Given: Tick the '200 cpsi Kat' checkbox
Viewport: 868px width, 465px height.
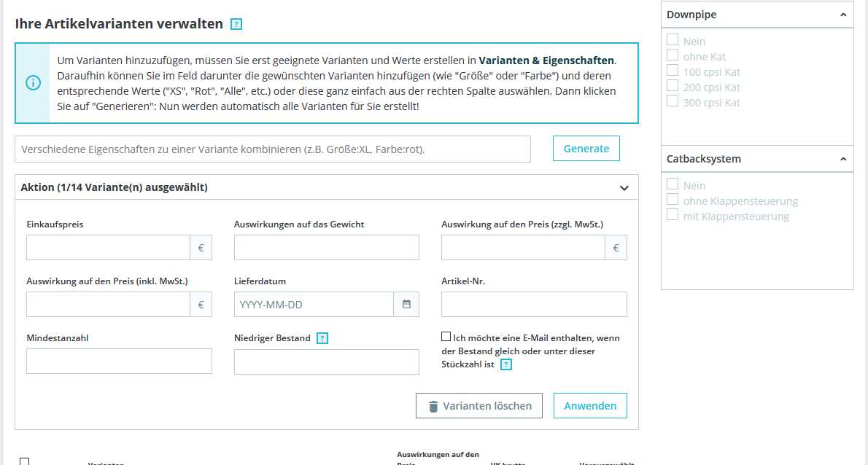Looking at the screenshot, I should click(x=673, y=86).
